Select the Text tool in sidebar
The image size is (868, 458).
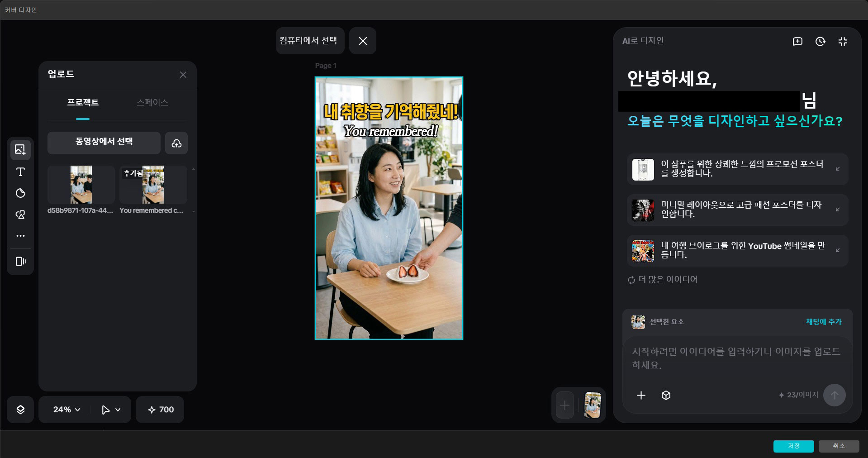20,172
